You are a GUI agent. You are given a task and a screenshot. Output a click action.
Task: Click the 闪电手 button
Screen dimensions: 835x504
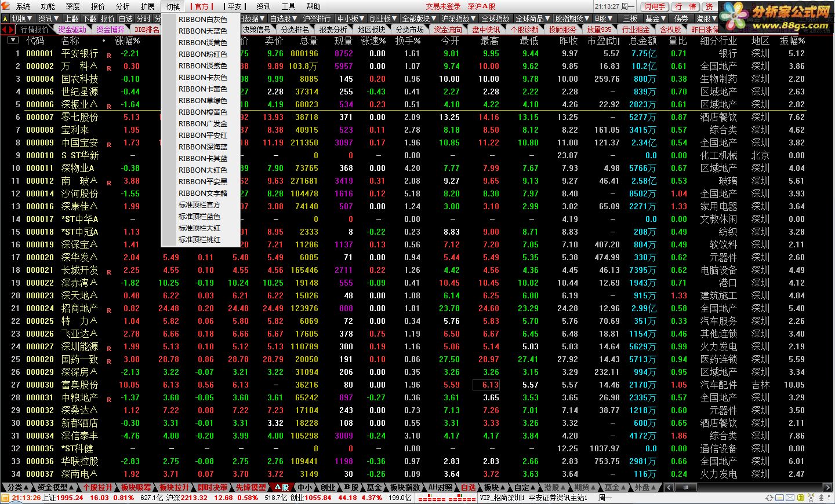[x=655, y=6]
